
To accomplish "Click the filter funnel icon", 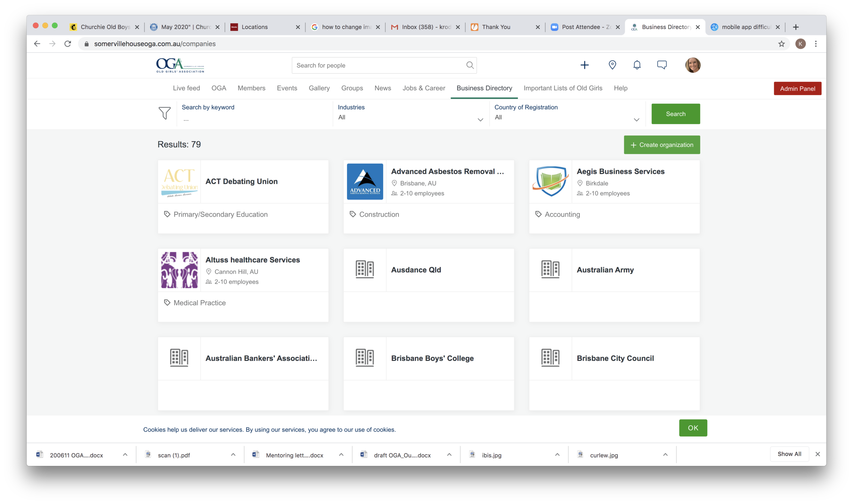I will point(165,113).
